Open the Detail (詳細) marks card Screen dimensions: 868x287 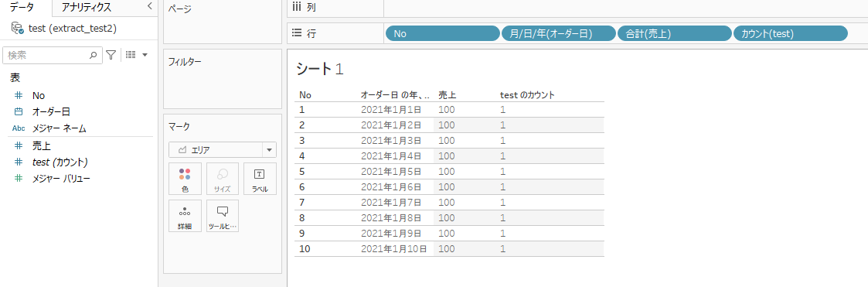pyautogui.click(x=185, y=216)
